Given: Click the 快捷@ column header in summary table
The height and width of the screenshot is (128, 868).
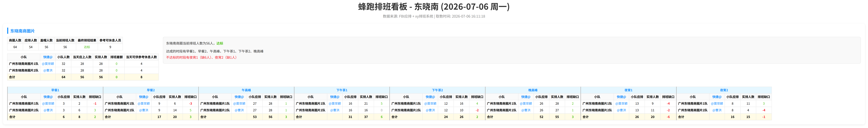Looking at the screenshot, I should [x=48, y=57].
